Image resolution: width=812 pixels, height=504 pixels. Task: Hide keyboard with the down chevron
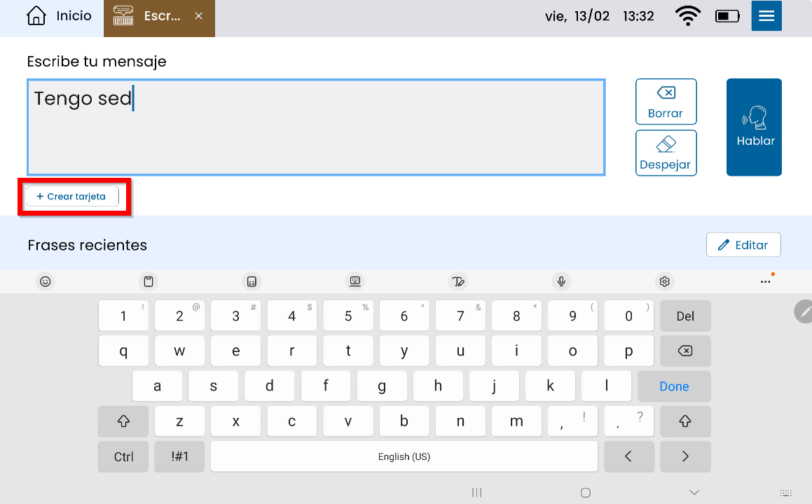[694, 492]
